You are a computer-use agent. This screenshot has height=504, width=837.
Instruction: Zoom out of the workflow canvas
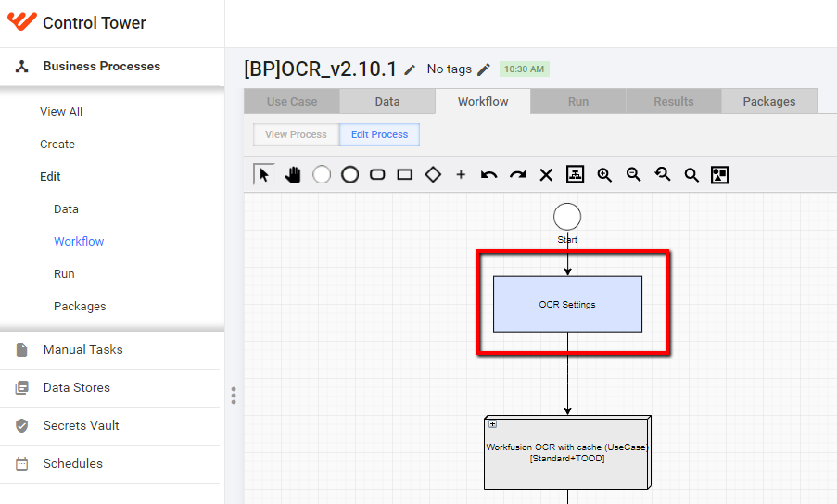[x=634, y=174]
